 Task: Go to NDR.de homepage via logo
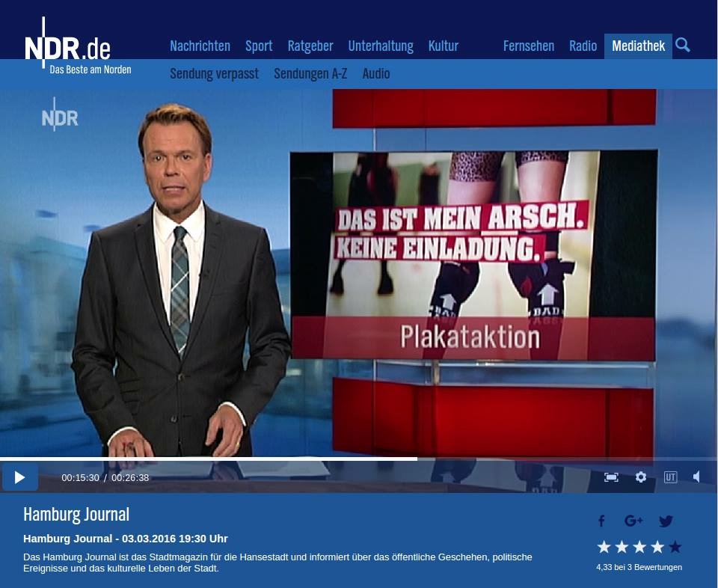click(68, 48)
